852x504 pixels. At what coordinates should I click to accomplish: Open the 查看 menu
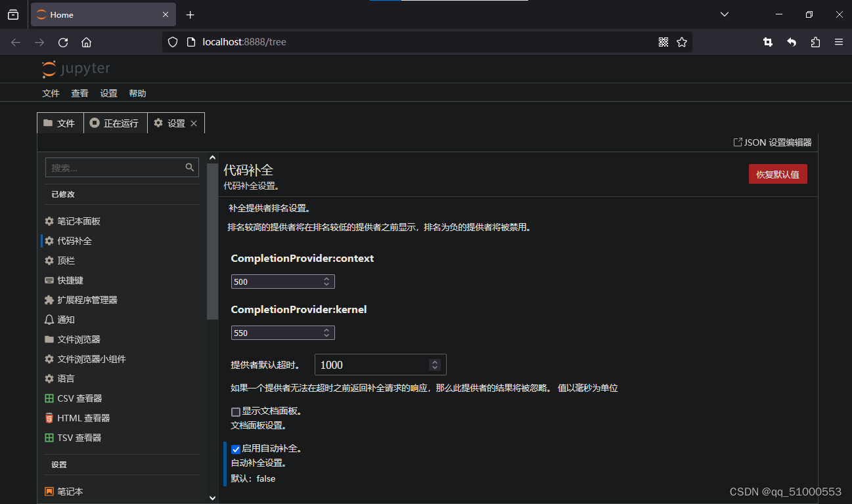pyautogui.click(x=80, y=93)
